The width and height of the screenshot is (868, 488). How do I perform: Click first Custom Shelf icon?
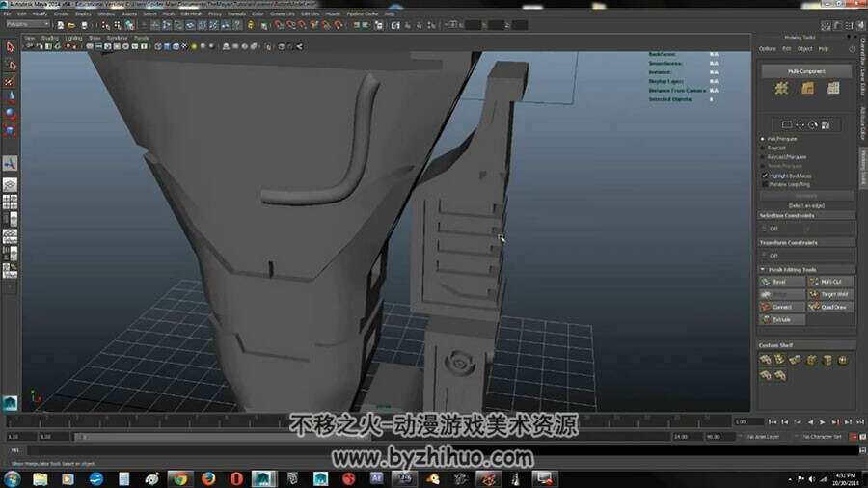click(x=766, y=360)
